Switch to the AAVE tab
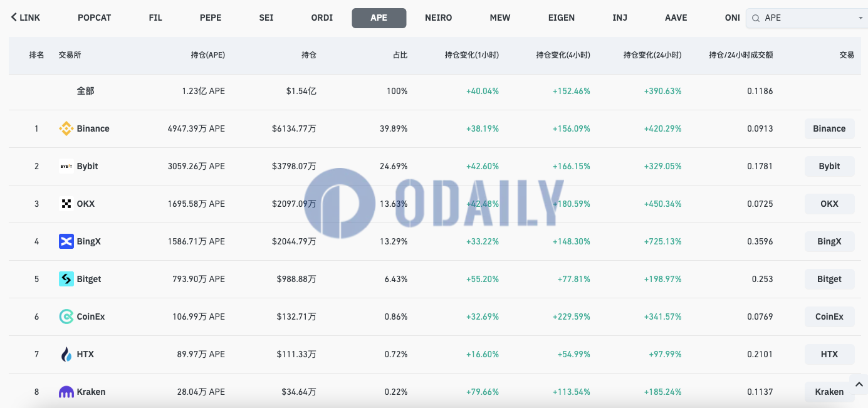 click(x=676, y=18)
